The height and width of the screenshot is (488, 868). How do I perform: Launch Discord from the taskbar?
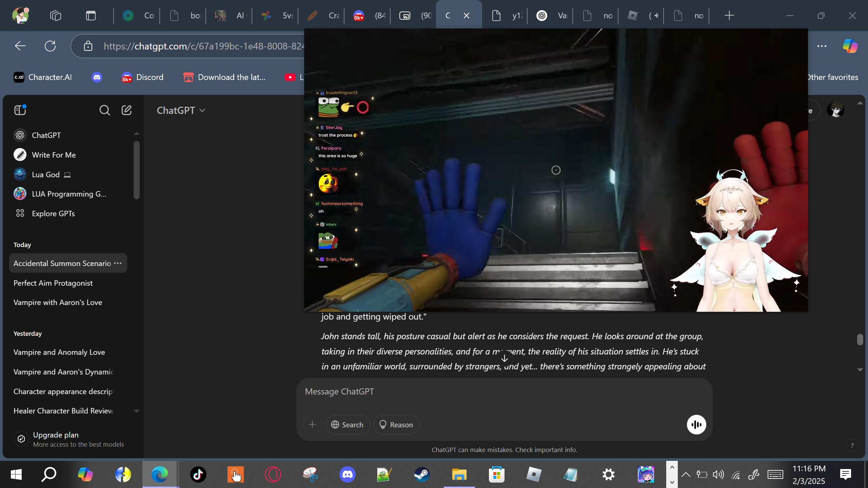tap(348, 474)
